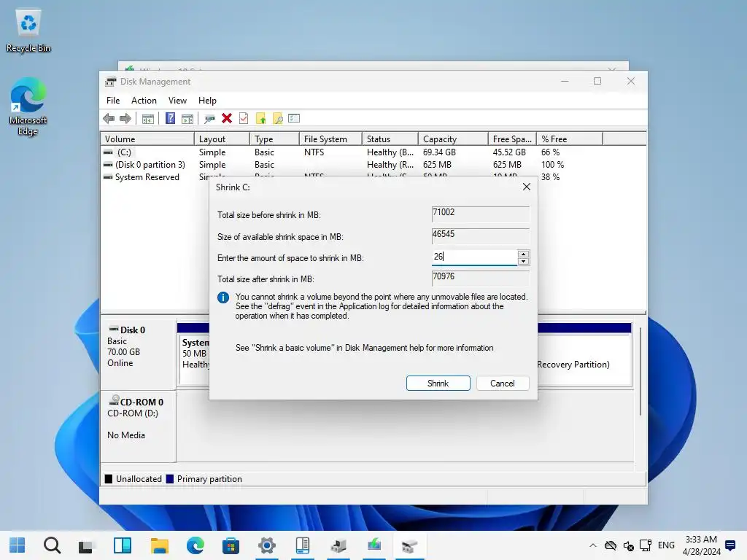747x560 pixels.
Task: Click the available shrink space field
Action: [480, 236]
